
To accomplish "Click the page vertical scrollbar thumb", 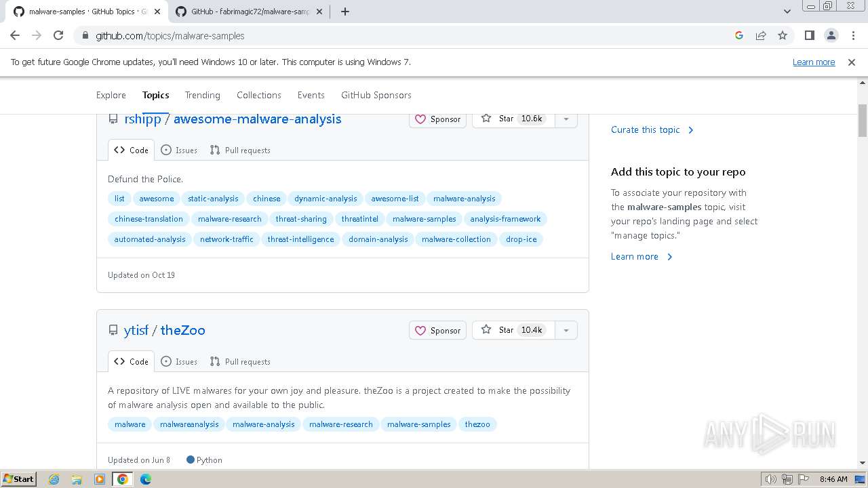I will tap(863, 121).
